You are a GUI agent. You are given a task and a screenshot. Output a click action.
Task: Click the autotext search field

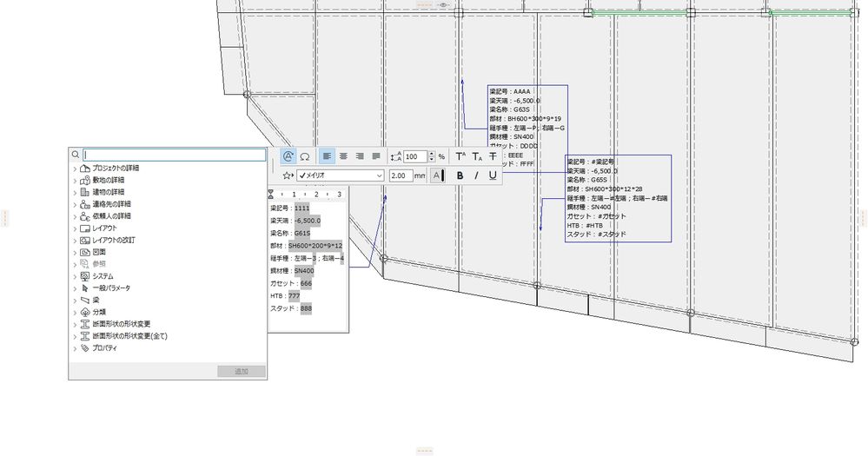[175, 155]
